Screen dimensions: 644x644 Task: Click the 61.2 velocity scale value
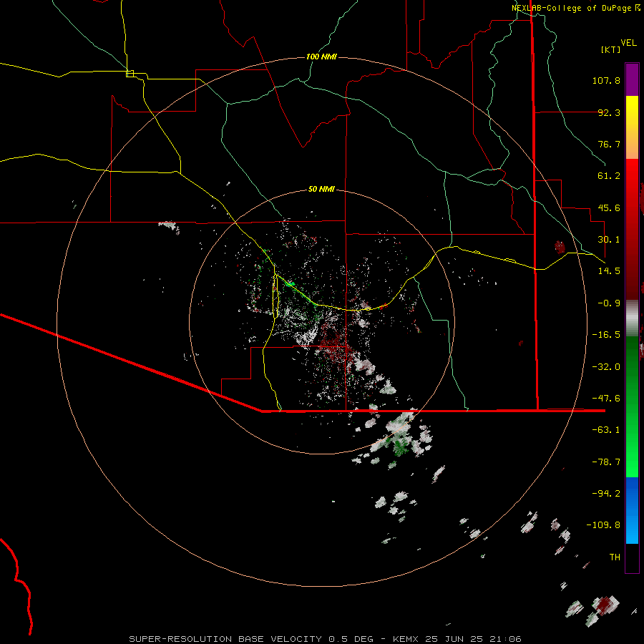click(609, 176)
